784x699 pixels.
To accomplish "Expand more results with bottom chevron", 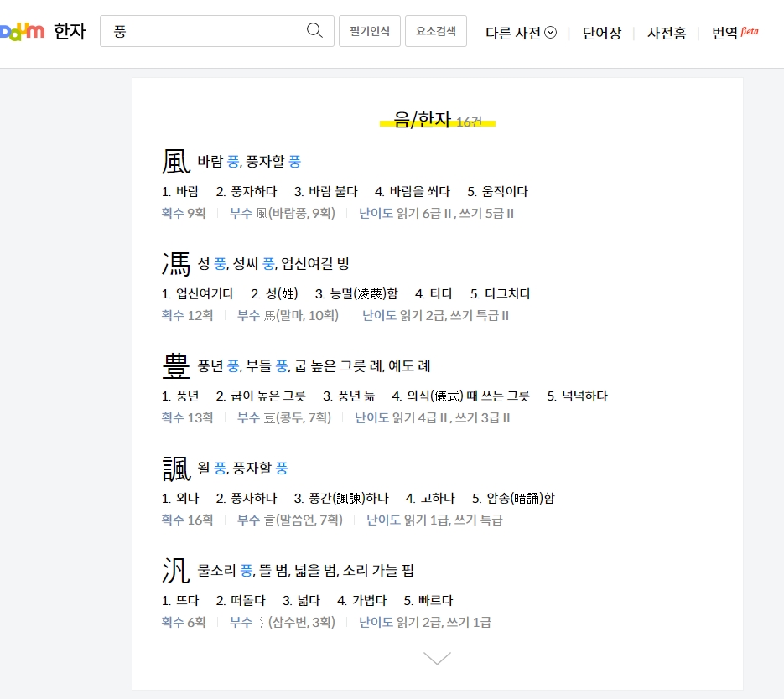I will point(436,659).
